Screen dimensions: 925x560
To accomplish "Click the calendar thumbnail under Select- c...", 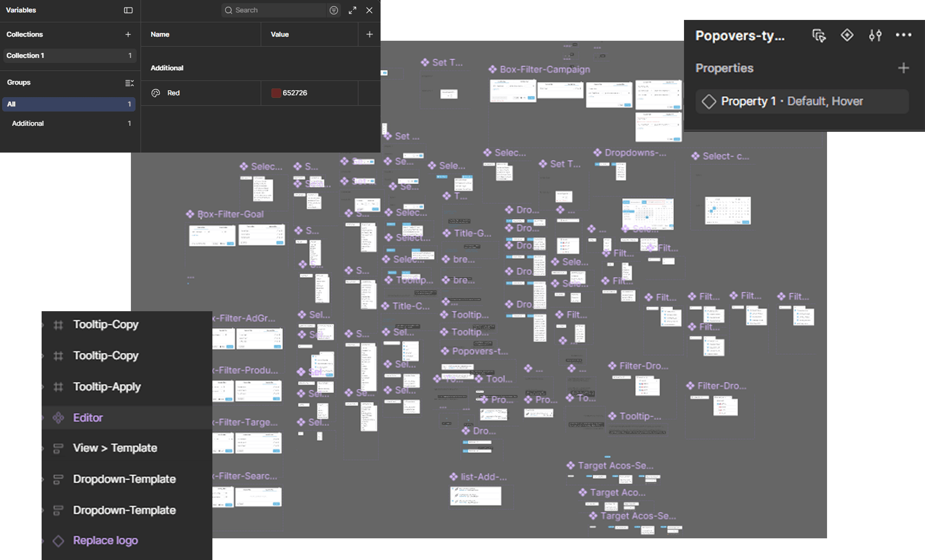I will (x=728, y=211).
